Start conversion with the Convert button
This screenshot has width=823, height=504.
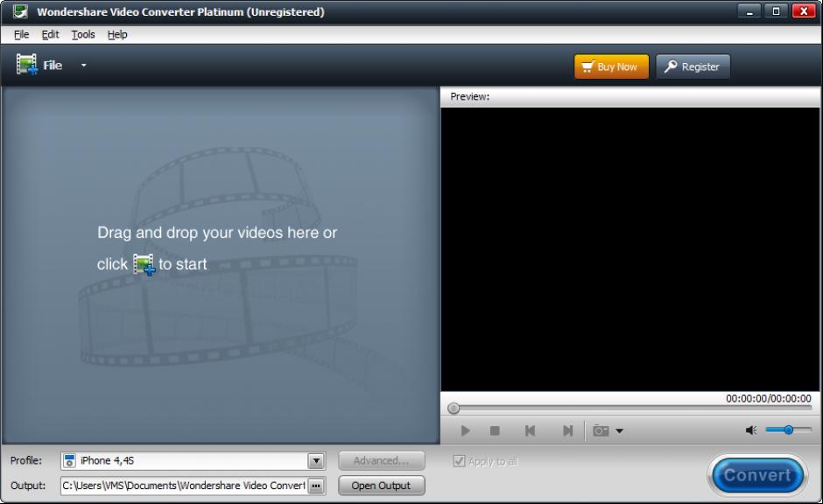[756, 475]
